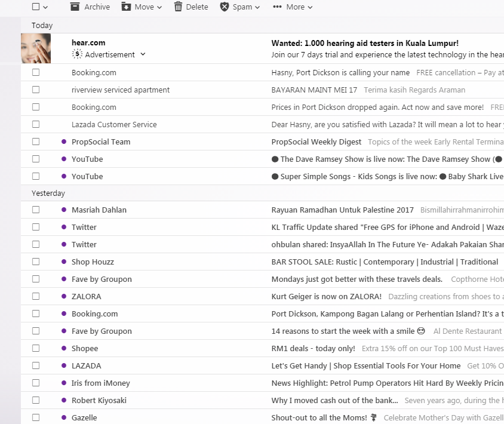Open the caret next to the select-all checkbox

[44, 7]
